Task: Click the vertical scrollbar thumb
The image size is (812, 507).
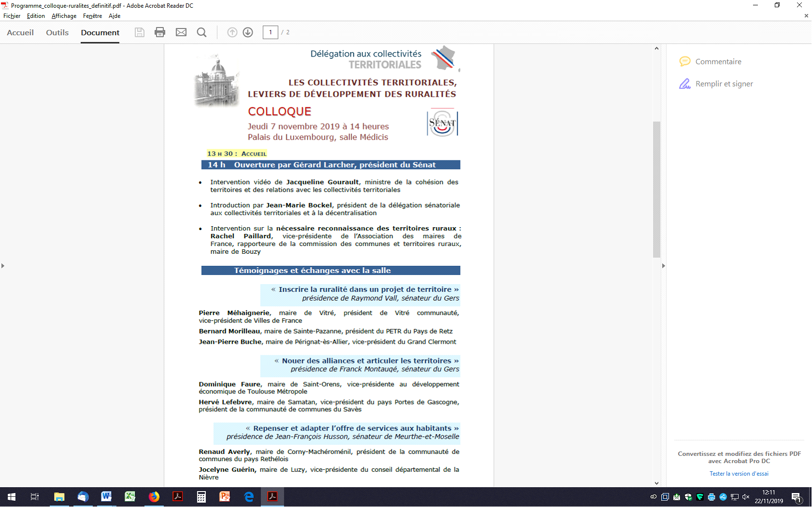Action: tap(656, 188)
